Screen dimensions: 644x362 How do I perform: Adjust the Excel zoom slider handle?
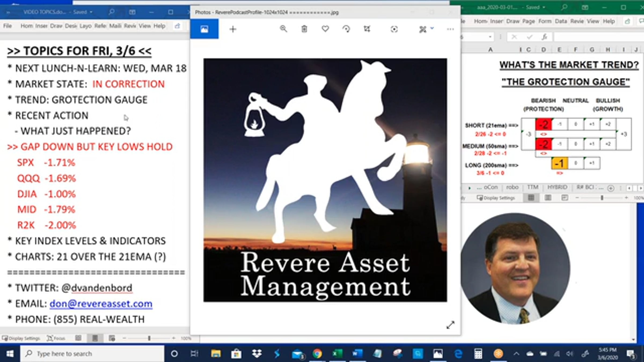602,198
